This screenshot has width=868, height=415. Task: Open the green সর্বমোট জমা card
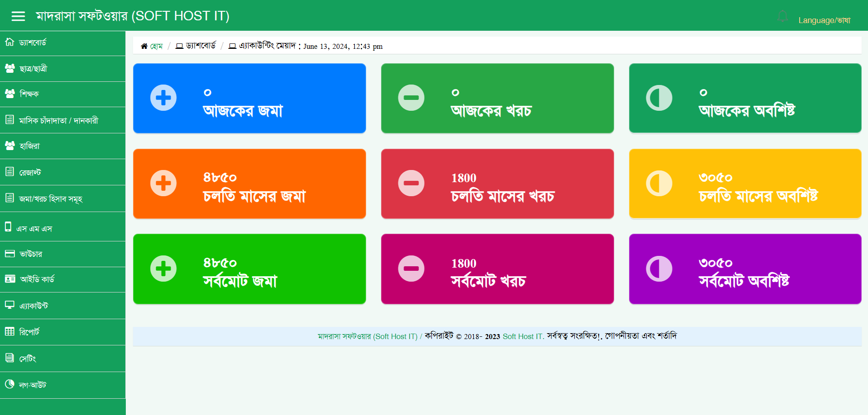click(x=249, y=269)
